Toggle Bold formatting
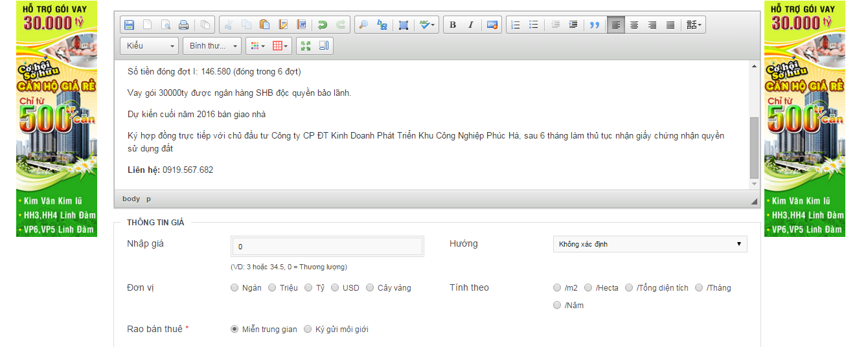Image resolution: width=868 pixels, height=347 pixels. [x=453, y=25]
